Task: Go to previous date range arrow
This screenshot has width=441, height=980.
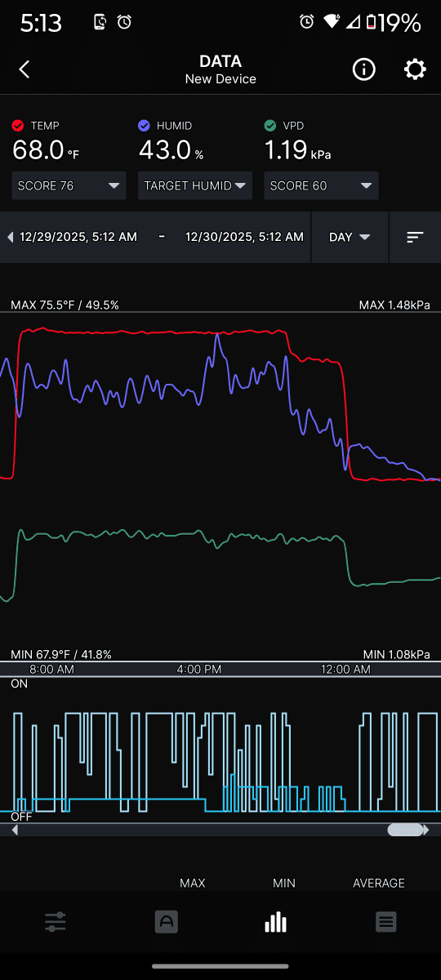Action: coord(10,237)
